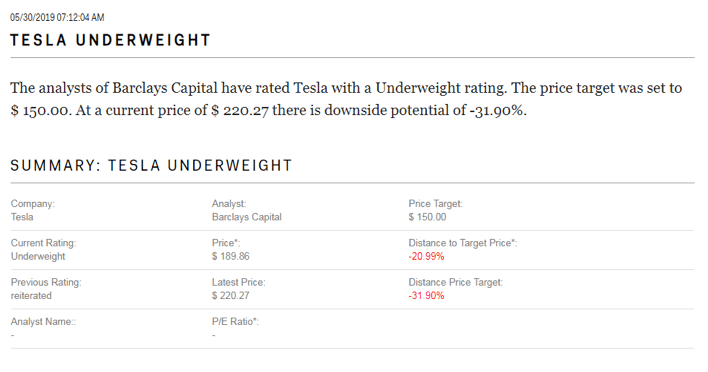
Task: Click the Price Target label in summary
Action: [435, 204]
